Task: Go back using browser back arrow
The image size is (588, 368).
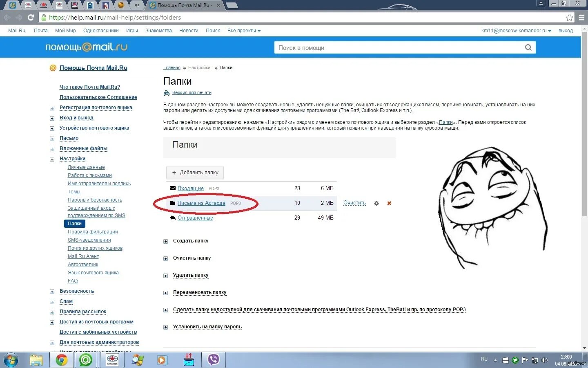Action: [x=7, y=17]
